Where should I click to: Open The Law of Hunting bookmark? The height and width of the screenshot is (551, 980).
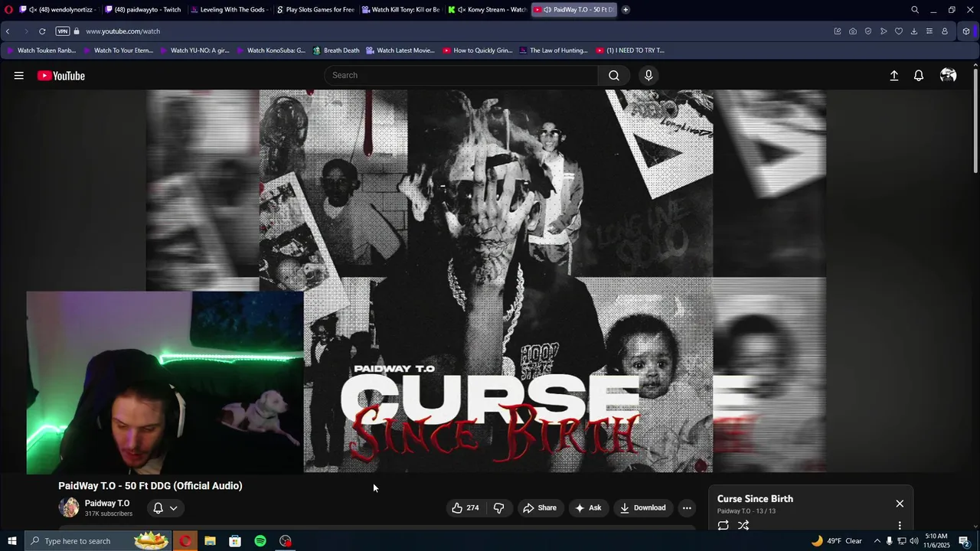coord(553,51)
